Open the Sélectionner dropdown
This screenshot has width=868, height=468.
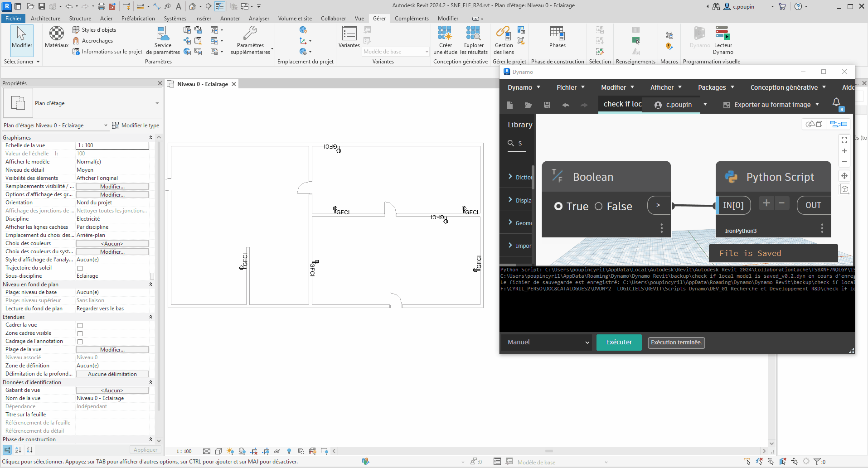[22, 62]
